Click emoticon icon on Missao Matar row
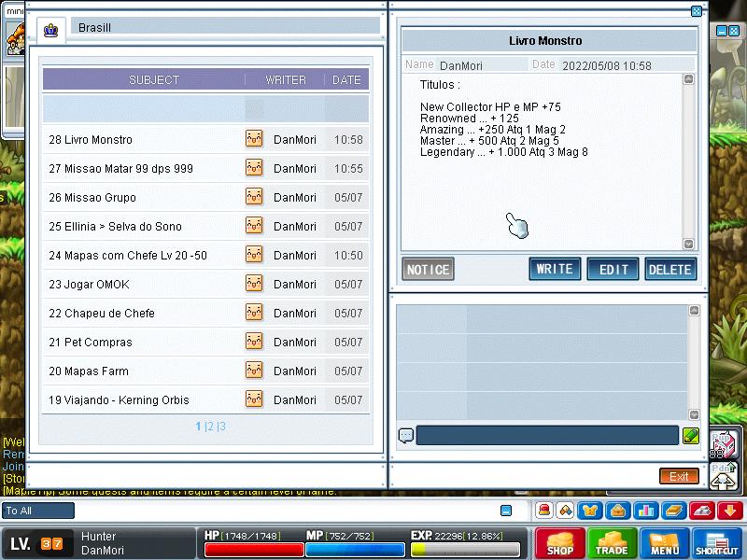The height and width of the screenshot is (560, 747). (254, 168)
